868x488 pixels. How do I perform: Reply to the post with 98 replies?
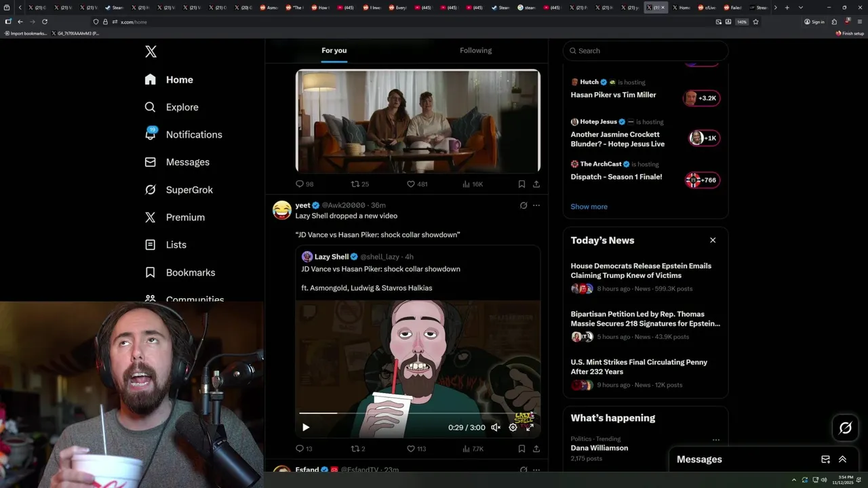pyautogui.click(x=304, y=184)
